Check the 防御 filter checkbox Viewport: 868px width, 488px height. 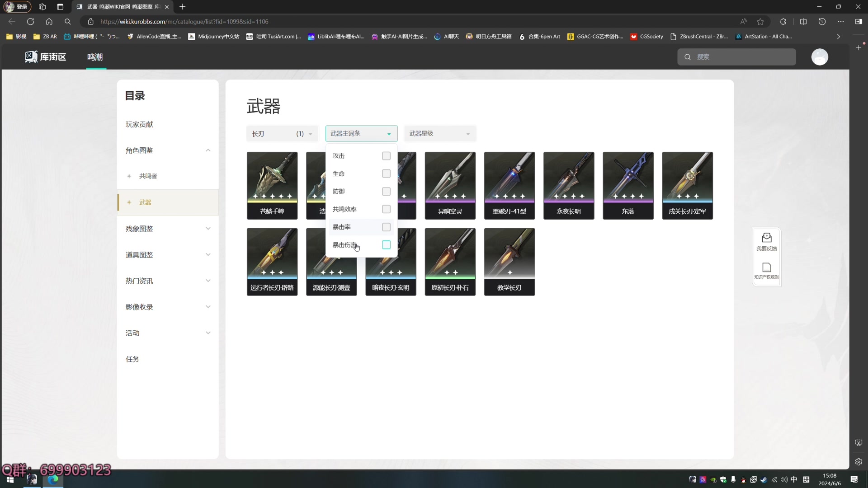pyautogui.click(x=386, y=192)
